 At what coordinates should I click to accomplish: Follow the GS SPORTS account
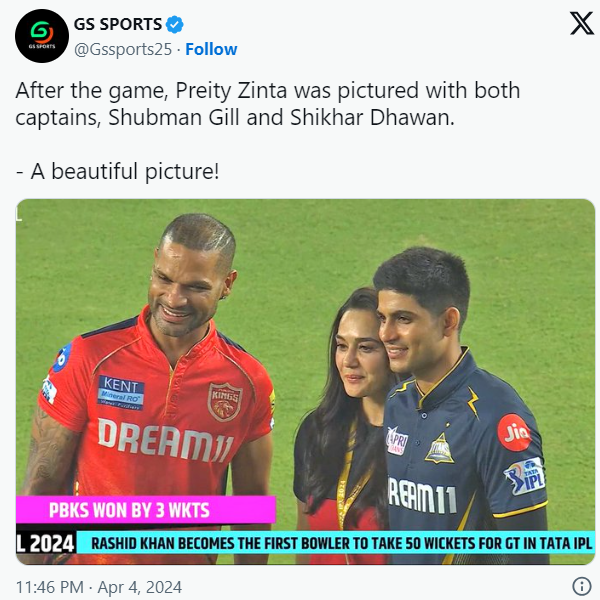click(211, 49)
